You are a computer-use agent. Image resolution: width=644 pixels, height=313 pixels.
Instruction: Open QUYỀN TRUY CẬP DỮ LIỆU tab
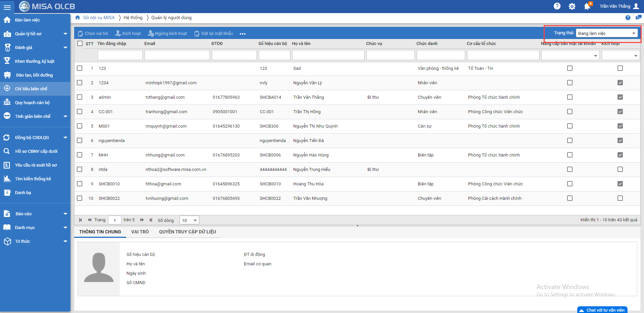tap(187, 232)
